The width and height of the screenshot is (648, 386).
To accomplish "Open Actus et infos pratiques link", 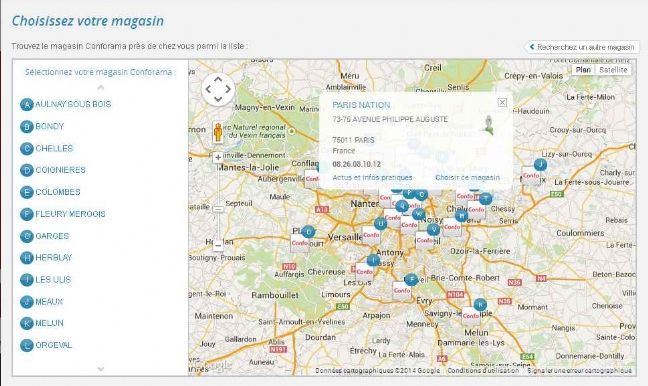I will point(372,177).
